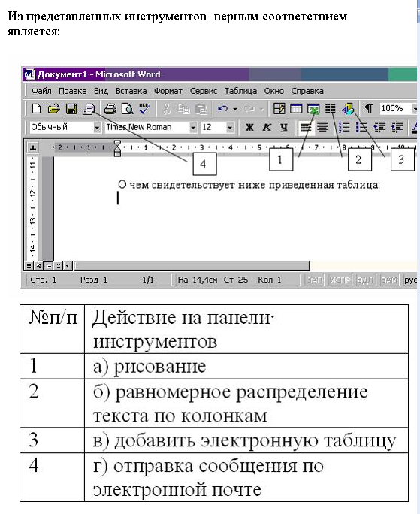Open an existing file with the folder icon
Screen dimensions: 420x514
pyautogui.click(x=54, y=108)
